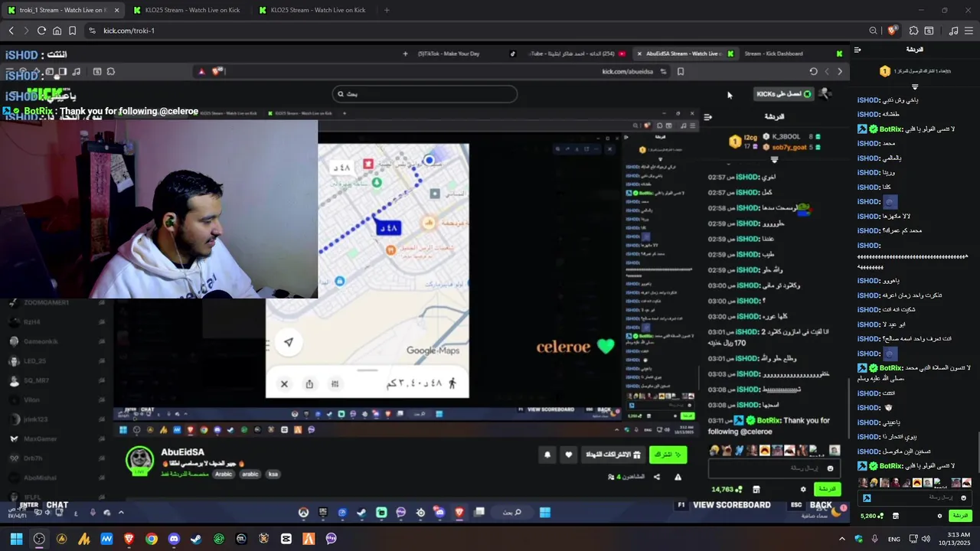Collapse the chat panel using the arrow icon
Image resolution: width=980 pixels, height=551 pixels.
(x=857, y=50)
